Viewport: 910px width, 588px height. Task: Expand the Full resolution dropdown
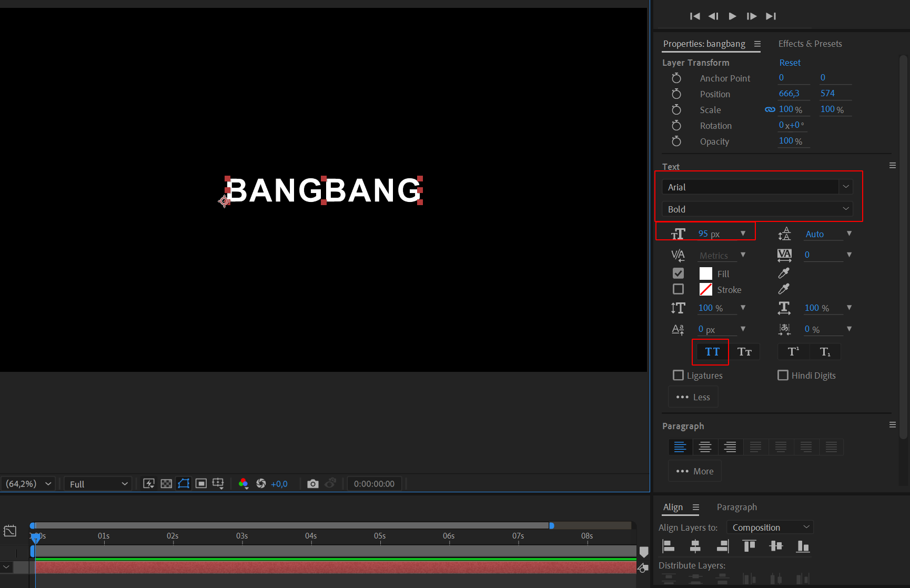(x=98, y=484)
